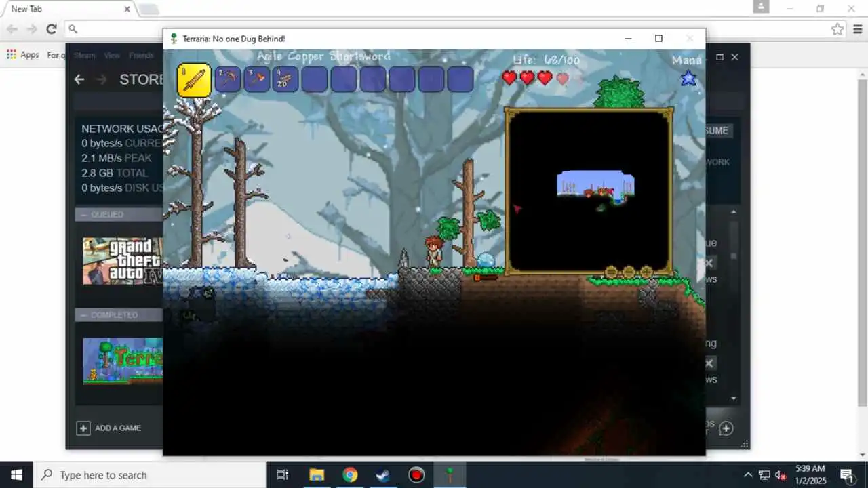Open Chrome profile icon

[x=761, y=7]
